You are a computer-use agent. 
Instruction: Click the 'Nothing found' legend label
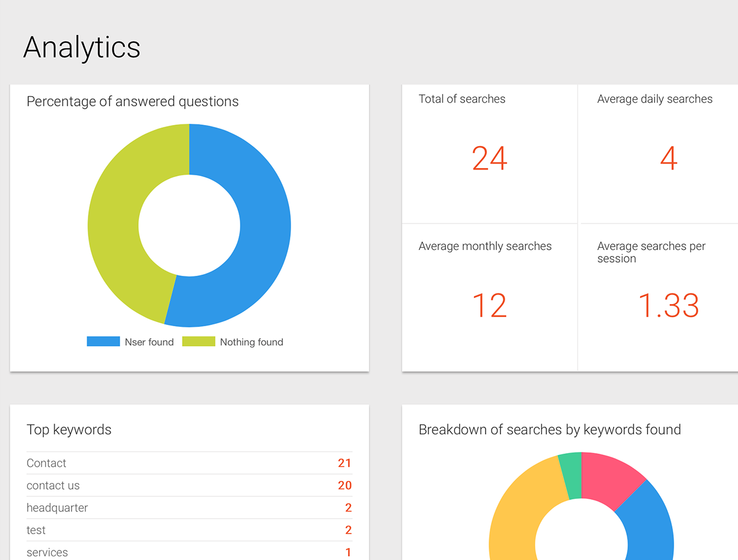251,342
